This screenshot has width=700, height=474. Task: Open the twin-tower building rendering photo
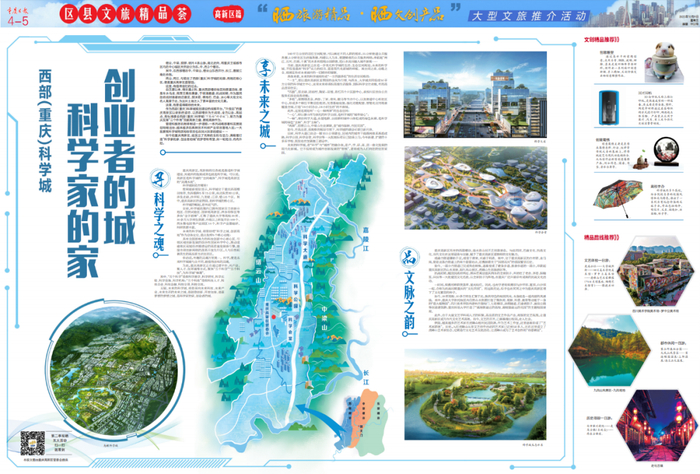475,94
